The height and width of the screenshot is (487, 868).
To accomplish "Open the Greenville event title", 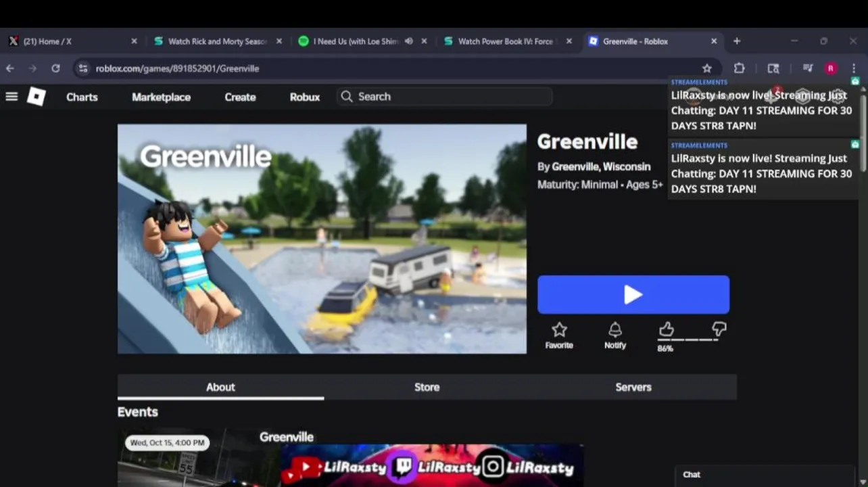I will tap(287, 437).
